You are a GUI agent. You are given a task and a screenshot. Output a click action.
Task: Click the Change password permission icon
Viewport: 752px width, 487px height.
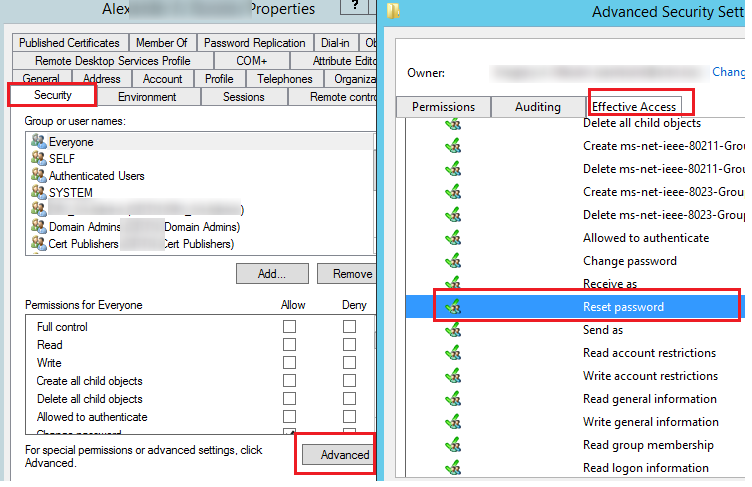[453, 261]
